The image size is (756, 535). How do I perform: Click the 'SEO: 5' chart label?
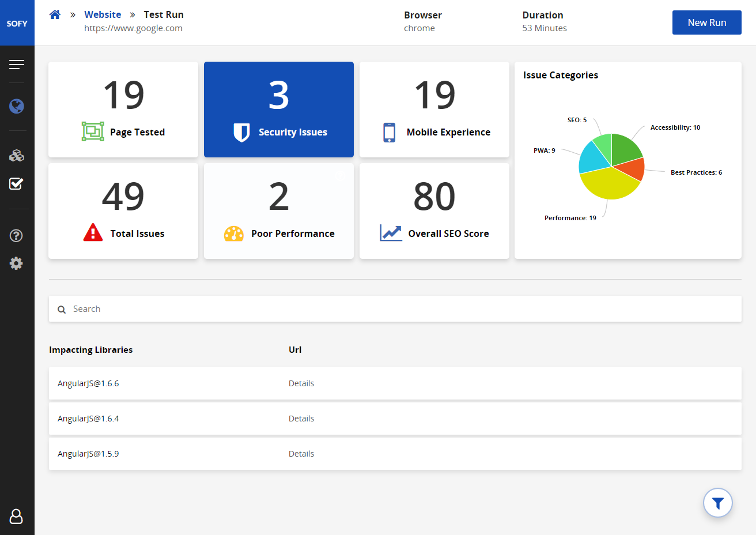(x=577, y=120)
